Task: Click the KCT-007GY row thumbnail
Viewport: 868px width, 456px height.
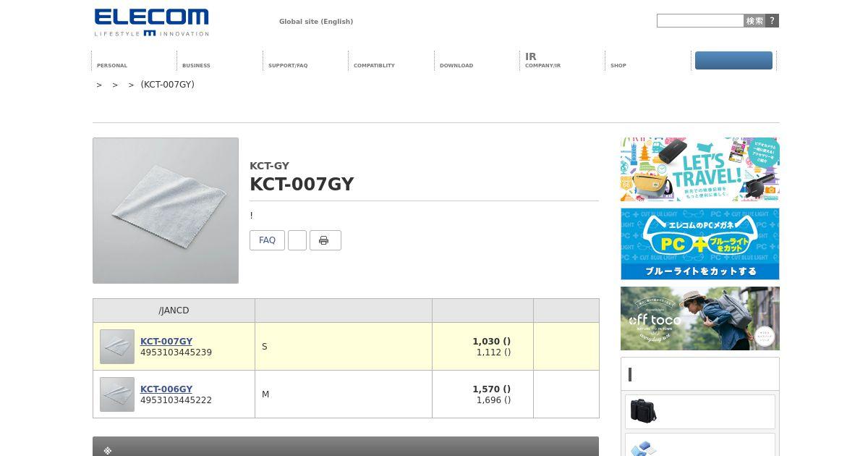Action: pos(117,347)
